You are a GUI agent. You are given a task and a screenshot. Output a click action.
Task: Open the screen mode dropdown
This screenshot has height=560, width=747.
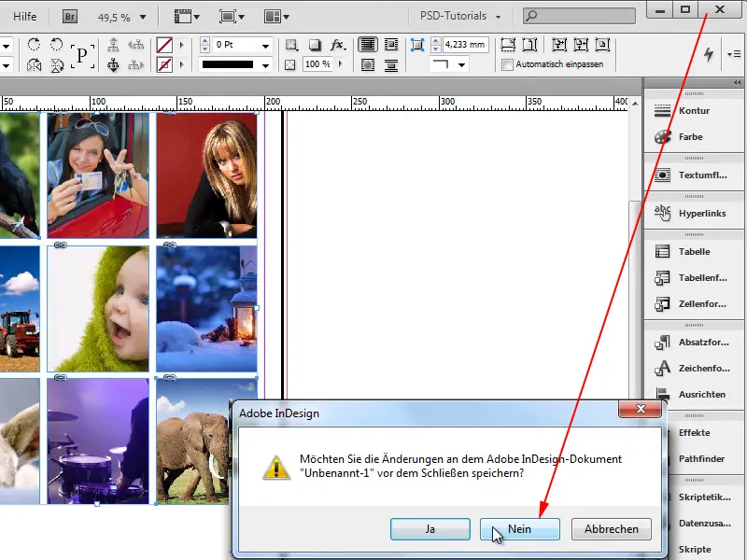coord(232,17)
